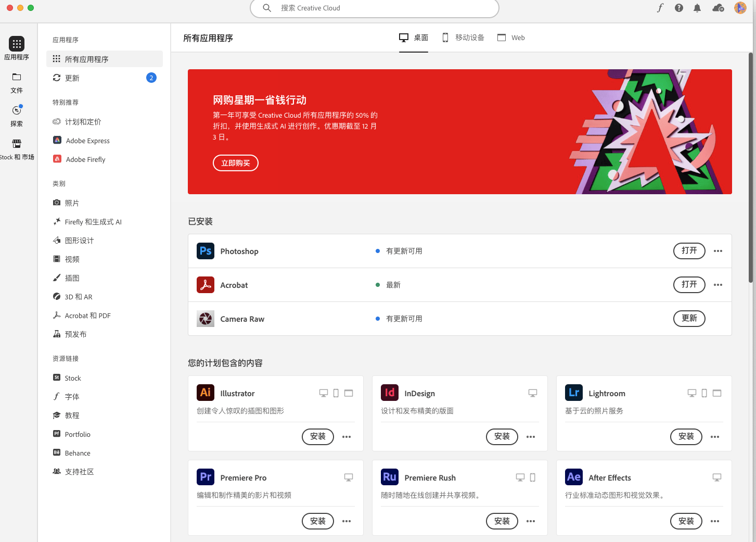Open 更新 updates in the sidebar
Viewport: 756px width, 542px height.
(x=105, y=78)
